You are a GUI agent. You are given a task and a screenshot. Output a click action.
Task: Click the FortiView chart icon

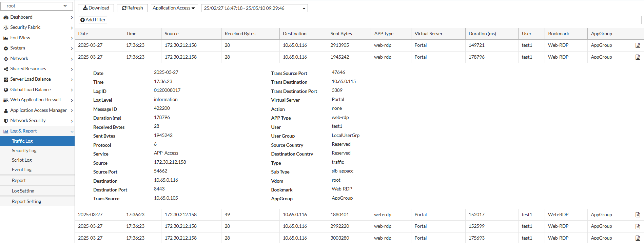[6, 38]
